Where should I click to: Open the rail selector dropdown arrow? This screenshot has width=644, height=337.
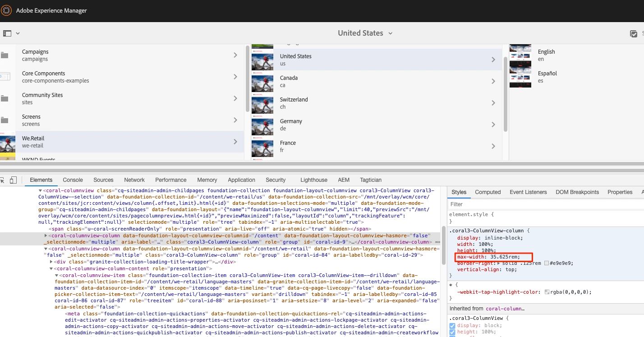(x=18, y=33)
